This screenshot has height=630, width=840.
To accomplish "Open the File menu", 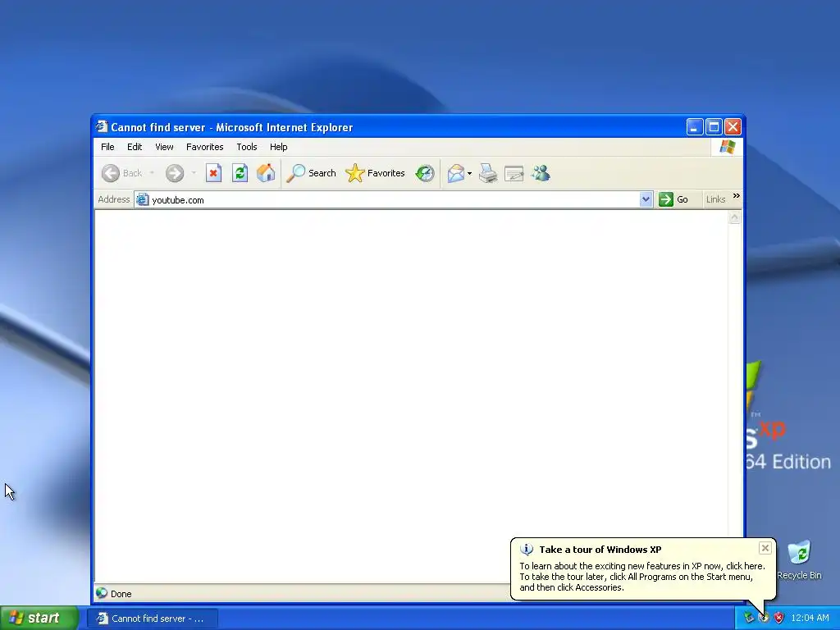I will pos(107,147).
